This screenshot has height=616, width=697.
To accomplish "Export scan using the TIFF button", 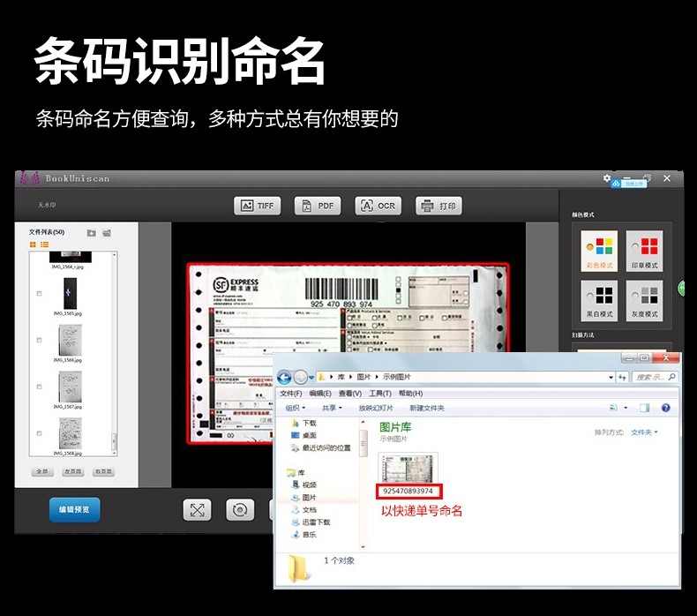I will click(x=257, y=206).
